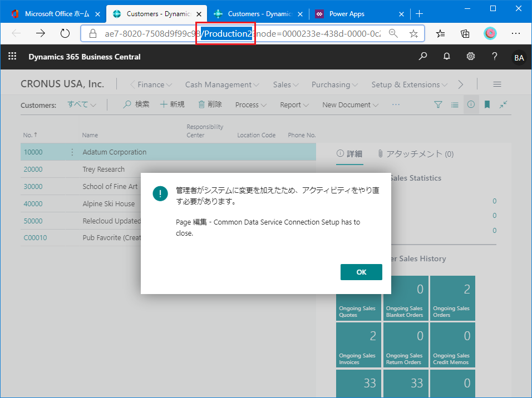Show more navigation items with right chevron

pos(460,84)
